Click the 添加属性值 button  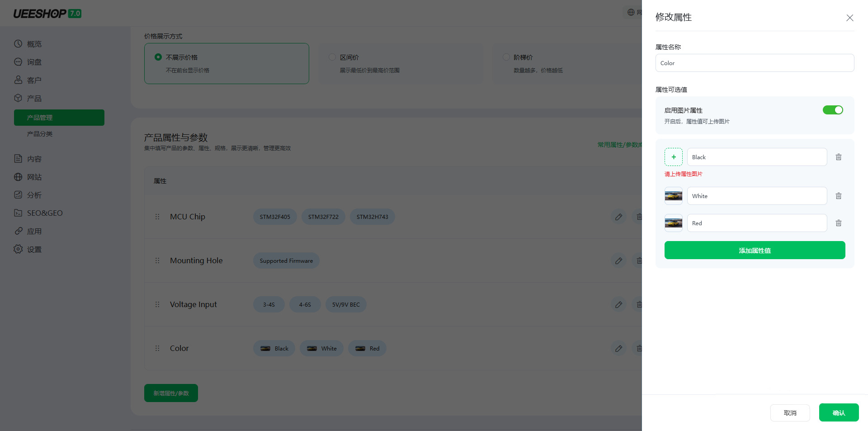tap(755, 250)
